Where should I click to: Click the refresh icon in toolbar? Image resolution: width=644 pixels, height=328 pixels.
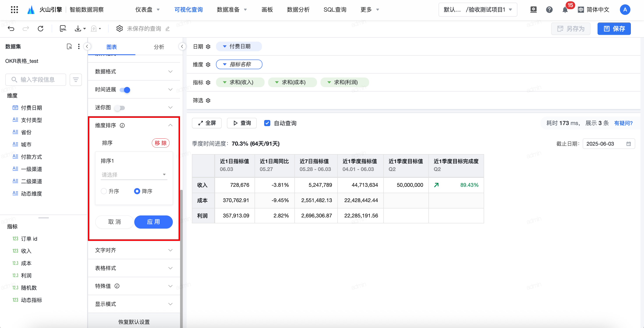(41, 29)
